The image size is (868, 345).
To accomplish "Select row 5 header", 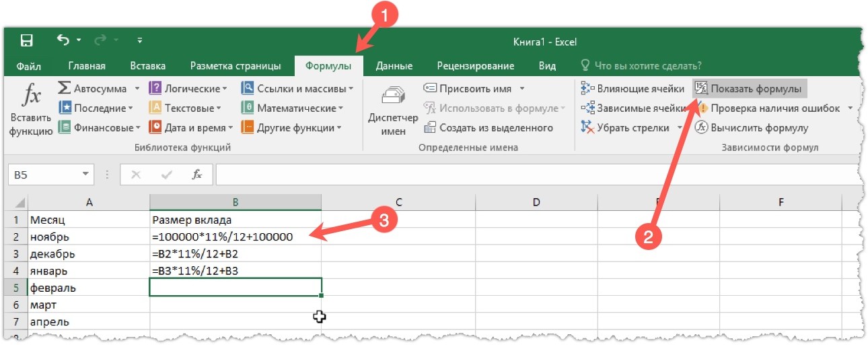I will (17, 288).
